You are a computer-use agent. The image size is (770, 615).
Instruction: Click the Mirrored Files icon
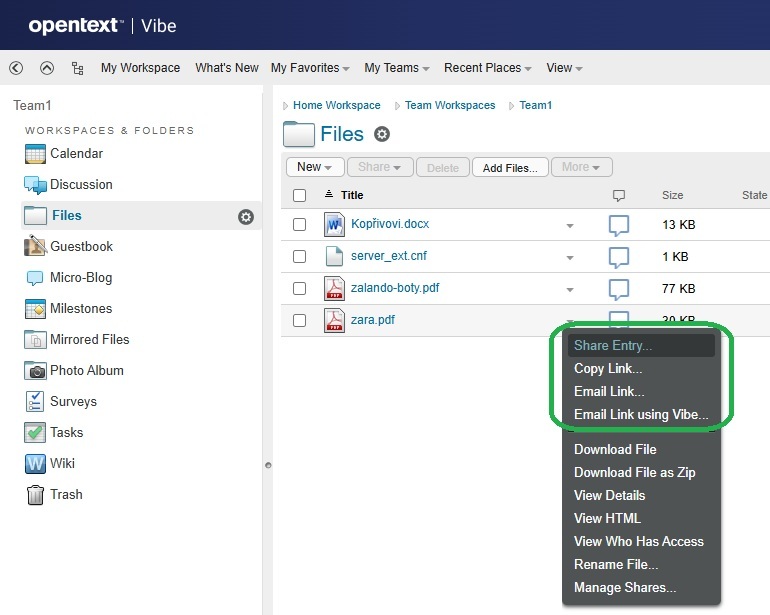point(35,339)
